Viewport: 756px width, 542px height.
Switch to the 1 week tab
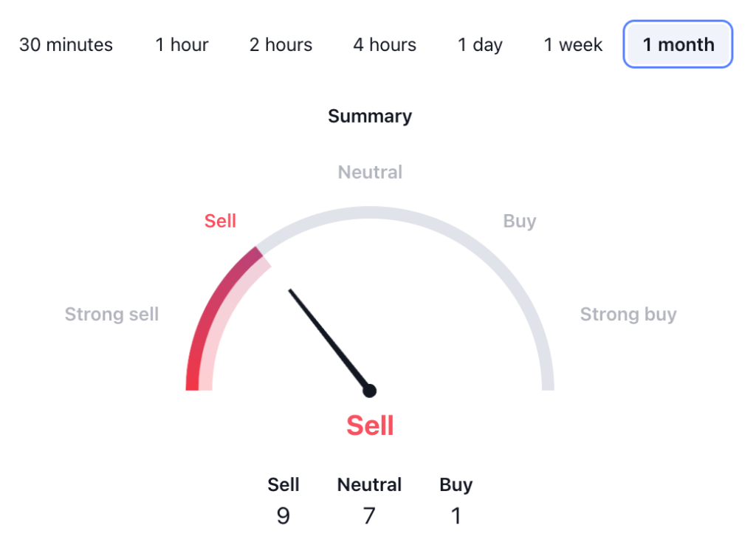(x=573, y=44)
